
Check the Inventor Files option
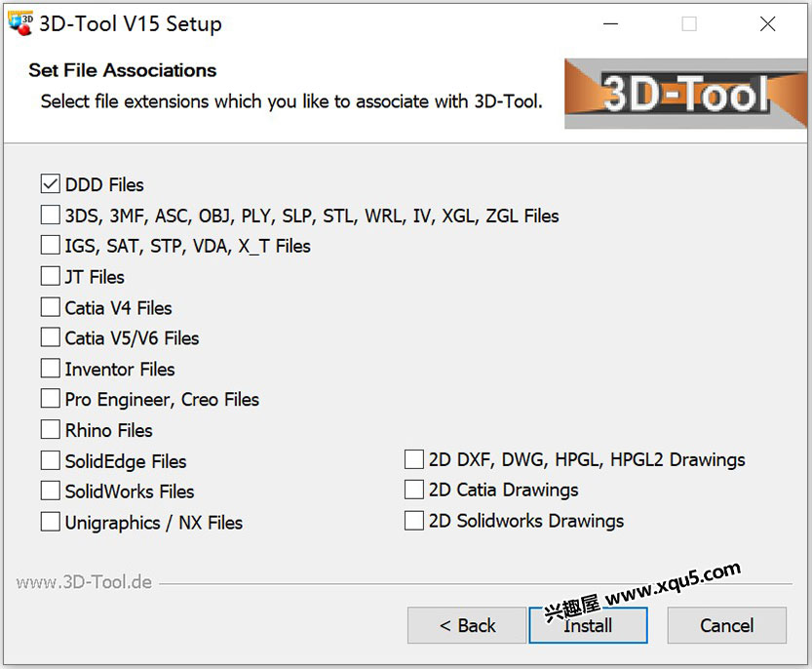51,369
